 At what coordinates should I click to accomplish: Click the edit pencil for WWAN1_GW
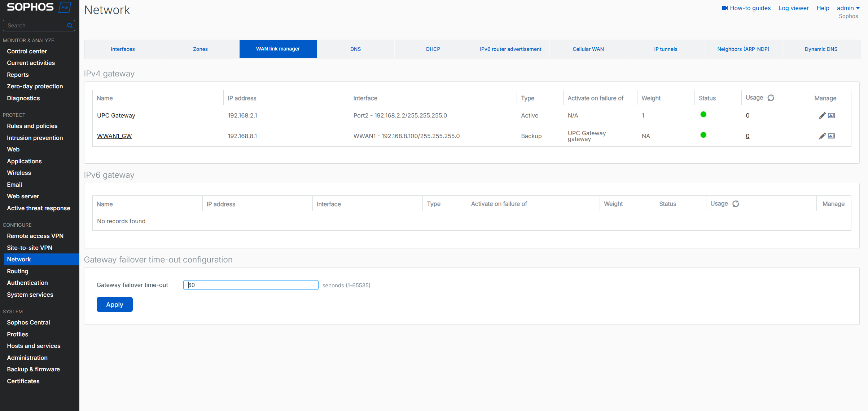822,136
